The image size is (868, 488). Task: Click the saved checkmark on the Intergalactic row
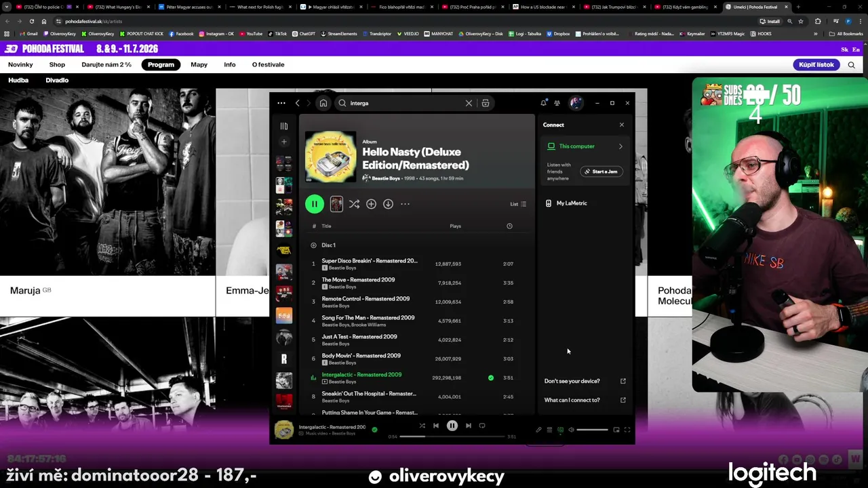coord(491,378)
